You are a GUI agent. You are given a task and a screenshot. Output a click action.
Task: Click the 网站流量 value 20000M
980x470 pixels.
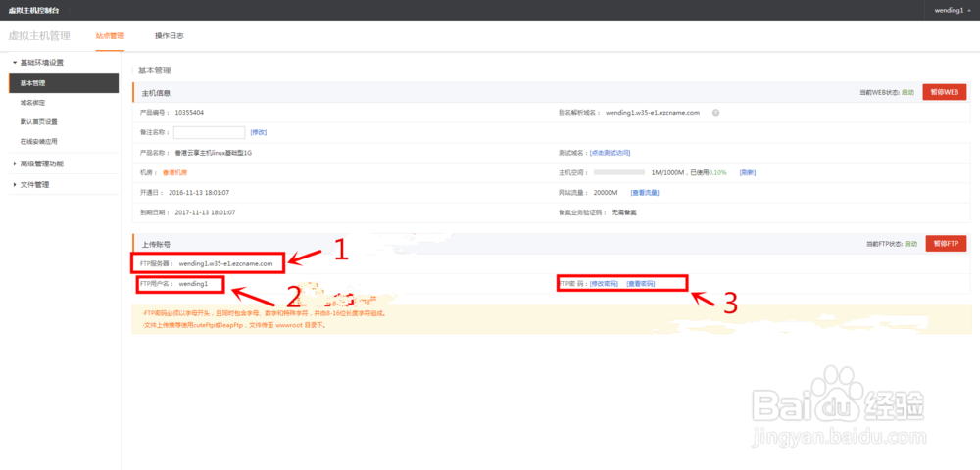(606, 193)
